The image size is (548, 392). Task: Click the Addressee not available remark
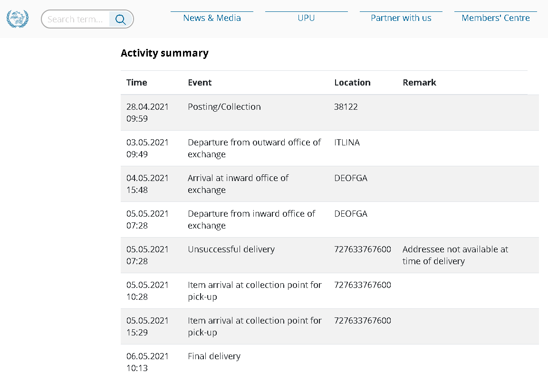coord(455,255)
